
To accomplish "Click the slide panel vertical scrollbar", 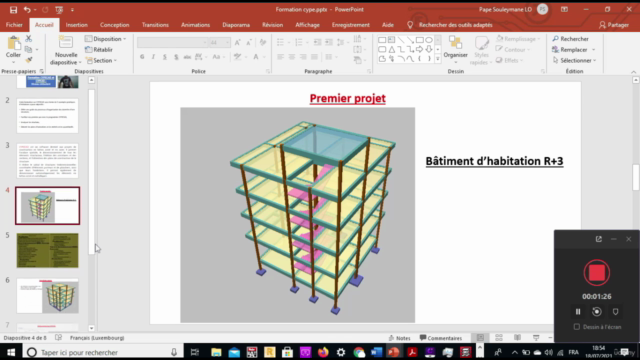I will click(91, 171).
